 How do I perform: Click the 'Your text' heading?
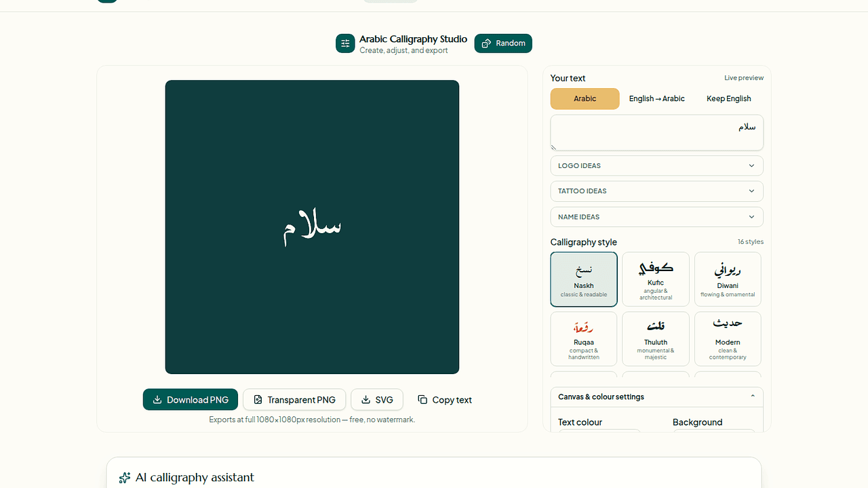[568, 78]
